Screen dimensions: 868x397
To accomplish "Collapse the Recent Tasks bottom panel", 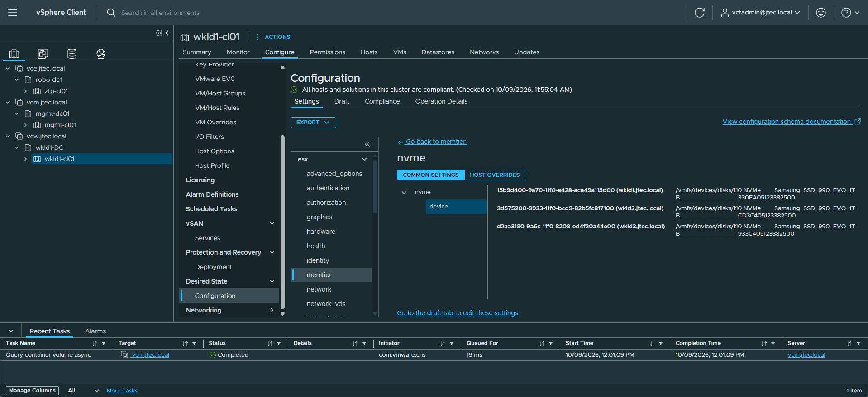I will [11, 331].
